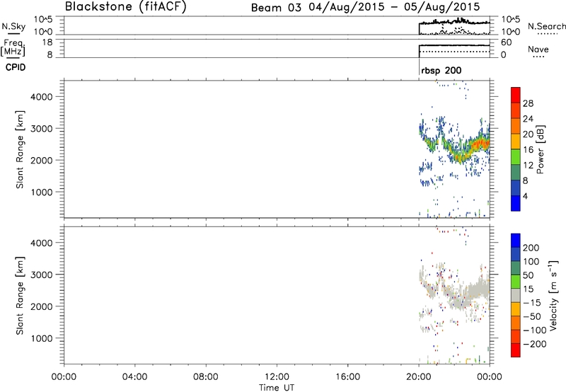Click the Blackstone (fitACF) title

coord(126,7)
